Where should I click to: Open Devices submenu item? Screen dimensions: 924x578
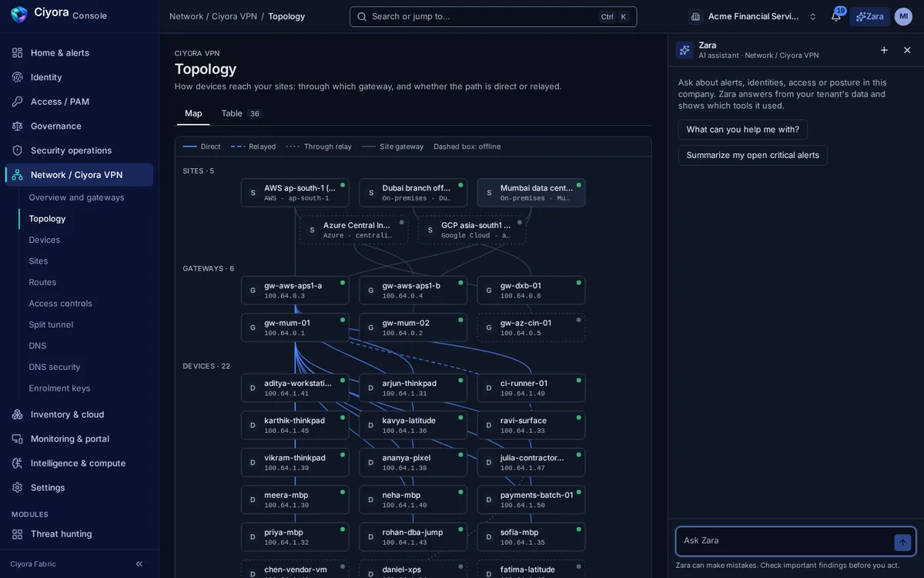pyautogui.click(x=45, y=240)
